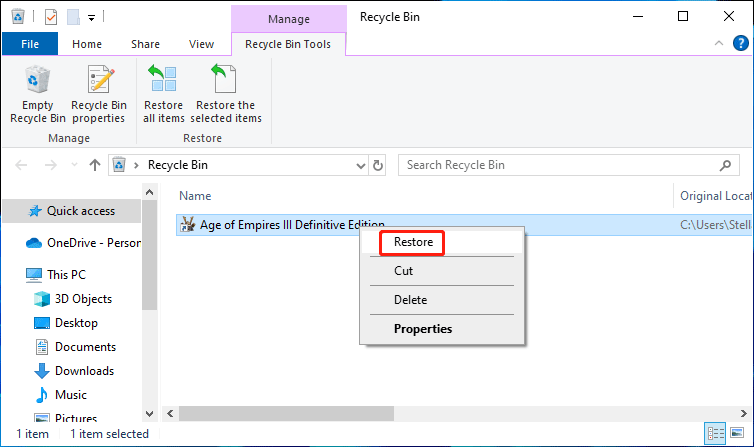Switch to the View tab
The image size is (754, 447).
coord(201,44)
